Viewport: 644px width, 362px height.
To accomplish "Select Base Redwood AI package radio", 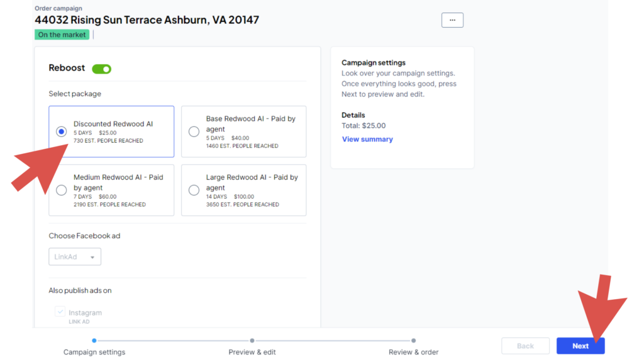I will 194,131.
